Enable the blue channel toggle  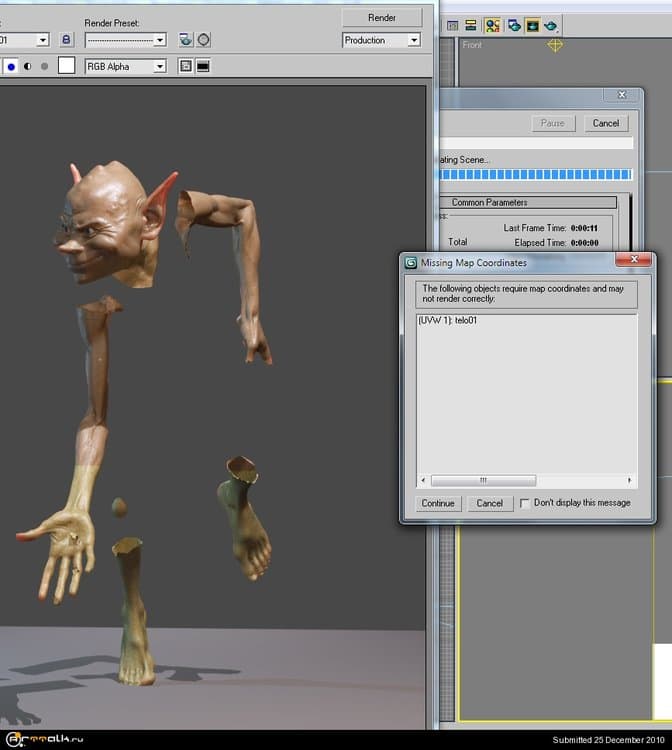11,66
